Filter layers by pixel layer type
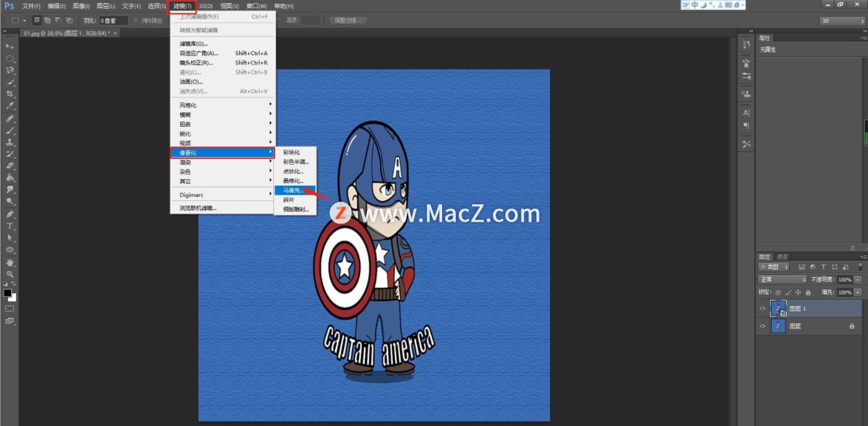 (x=802, y=267)
